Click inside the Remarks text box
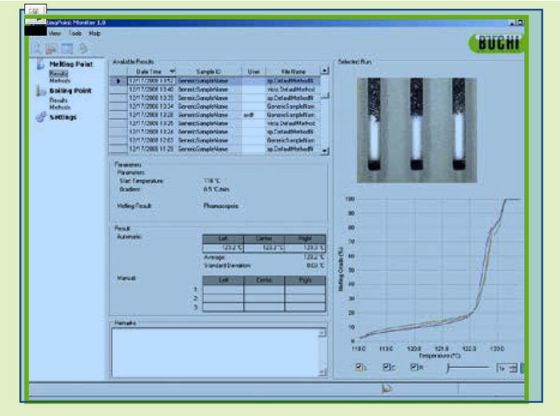Viewport: 560px width, 416px height. click(x=218, y=352)
